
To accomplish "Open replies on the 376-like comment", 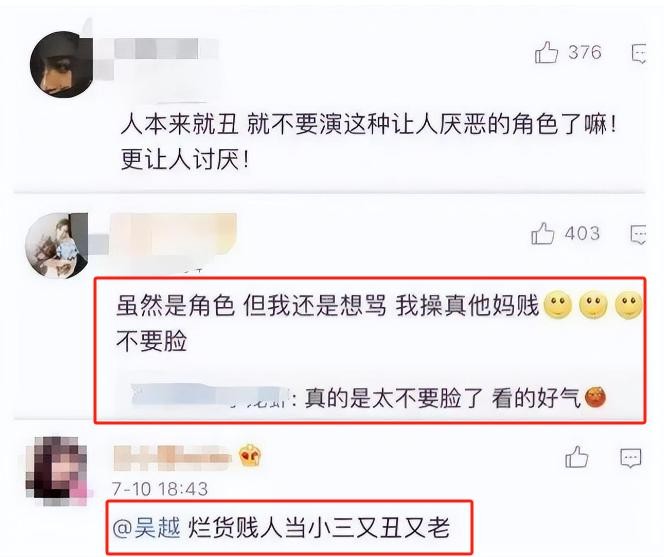I will (x=639, y=53).
